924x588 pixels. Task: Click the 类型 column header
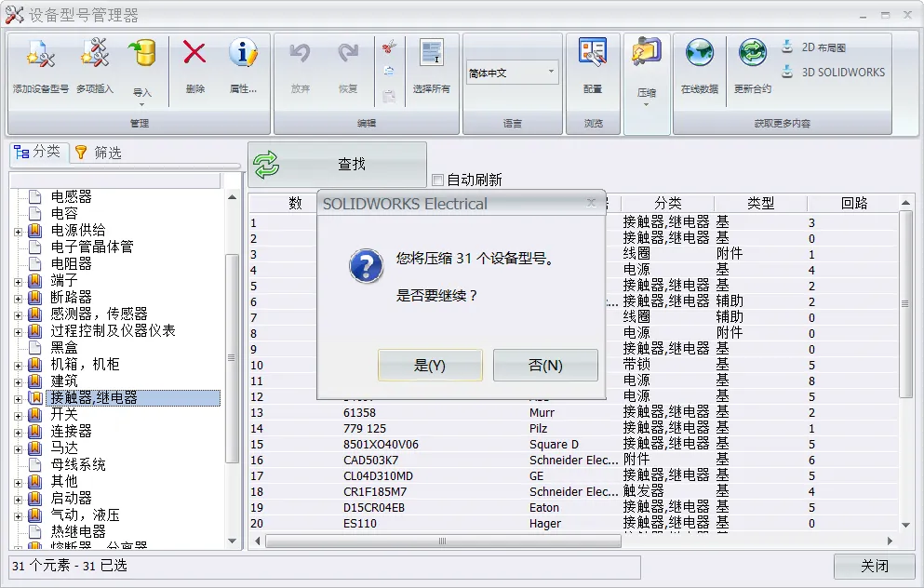tap(761, 203)
